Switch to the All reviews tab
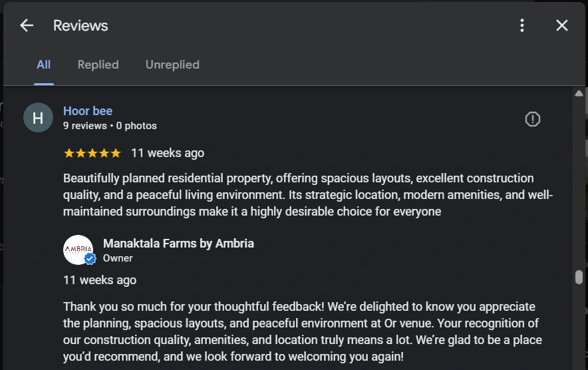The width and height of the screenshot is (588, 370). 44,65
